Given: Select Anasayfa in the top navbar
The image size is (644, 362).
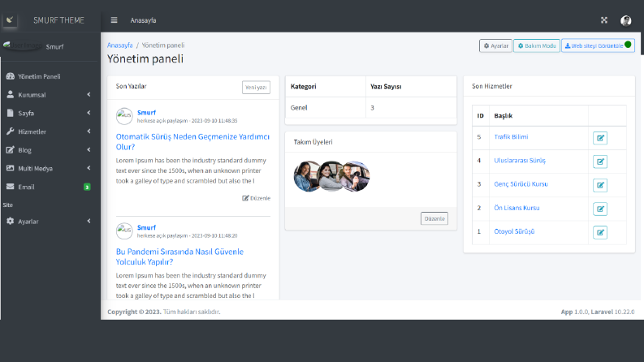Looking at the screenshot, I should pos(143,20).
